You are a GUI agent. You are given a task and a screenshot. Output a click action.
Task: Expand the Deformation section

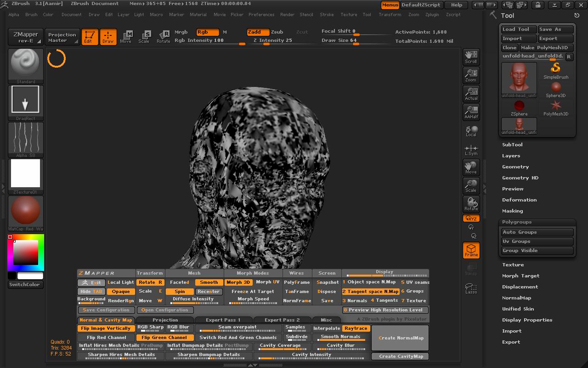pos(519,200)
